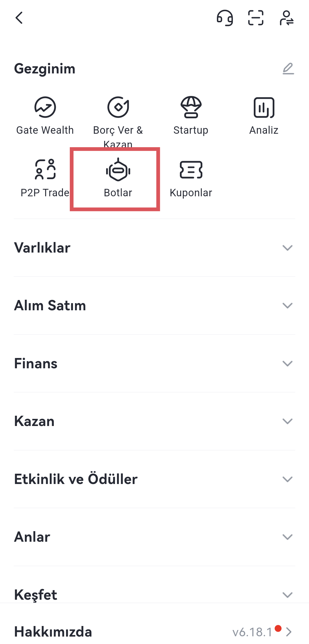Open the QR scan icon
The image size is (309, 644).
(x=255, y=18)
